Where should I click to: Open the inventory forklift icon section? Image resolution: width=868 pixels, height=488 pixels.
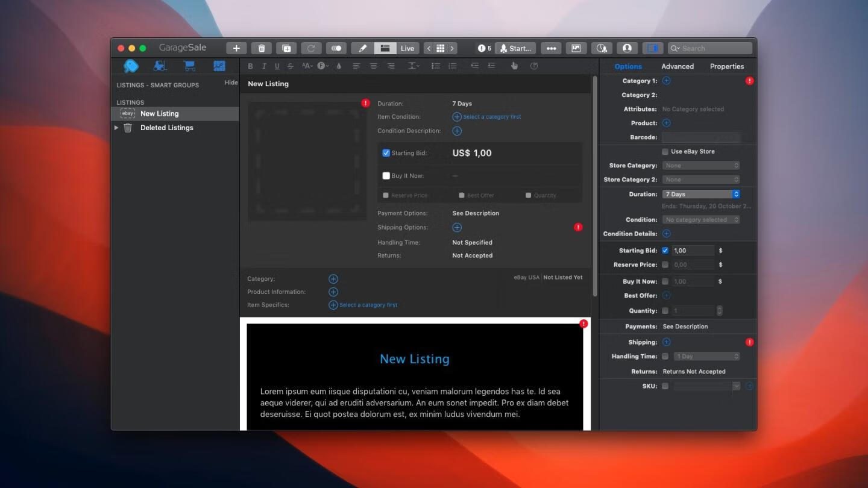(x=160, y=66)
